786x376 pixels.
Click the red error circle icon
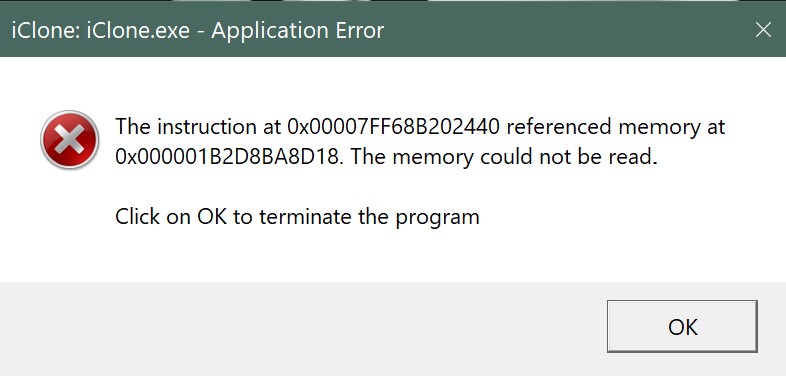pos(69,139)
